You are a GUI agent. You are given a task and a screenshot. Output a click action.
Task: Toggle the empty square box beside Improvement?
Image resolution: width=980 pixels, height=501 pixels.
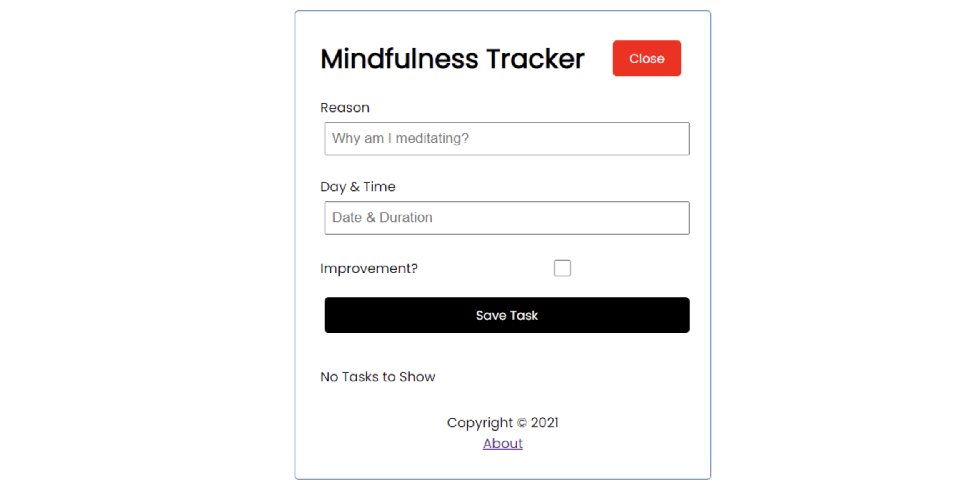coord(562,268)
